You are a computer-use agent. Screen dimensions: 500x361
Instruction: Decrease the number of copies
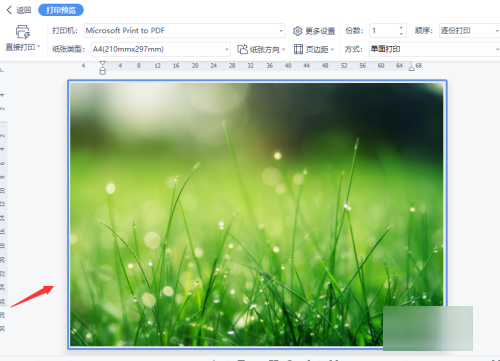tap(401, 34)
